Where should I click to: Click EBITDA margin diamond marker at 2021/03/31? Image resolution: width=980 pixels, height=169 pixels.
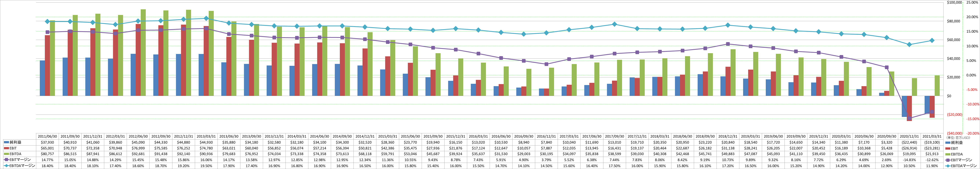[932, 40]
